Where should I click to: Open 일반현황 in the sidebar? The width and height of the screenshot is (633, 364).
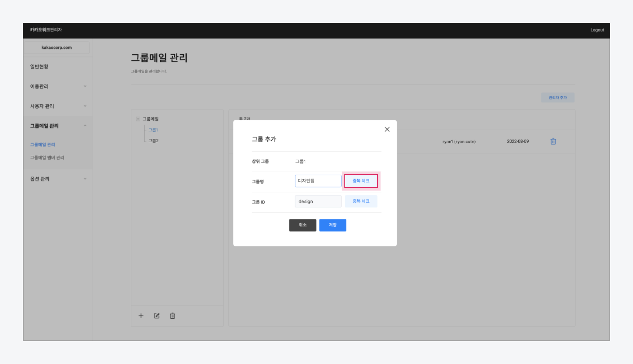(39, 67)
